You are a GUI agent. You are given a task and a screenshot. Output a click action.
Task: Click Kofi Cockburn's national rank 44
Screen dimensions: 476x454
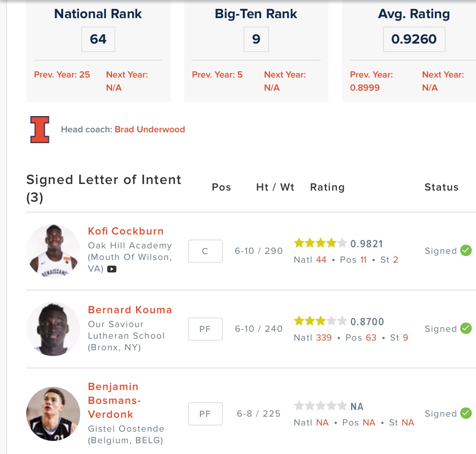[321, 260]
